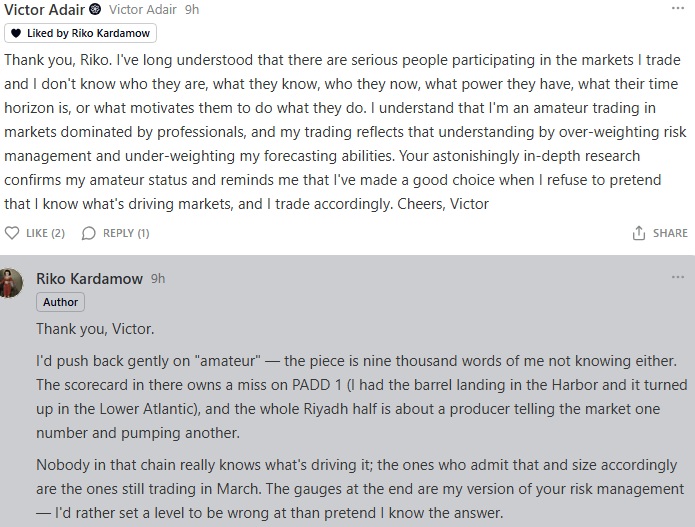This screenshot has height=527, width=695.
Task: Click the SHARE text button
Action: point(670,233)
